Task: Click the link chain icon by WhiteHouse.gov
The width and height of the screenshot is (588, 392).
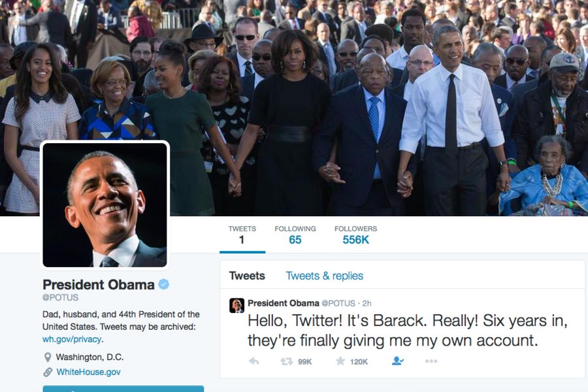Action: (x=48, y=372)
